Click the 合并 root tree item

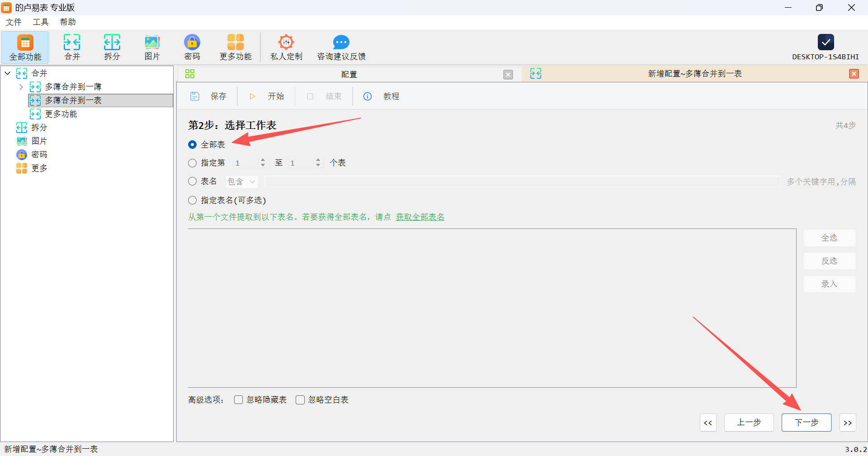point(39,73)
